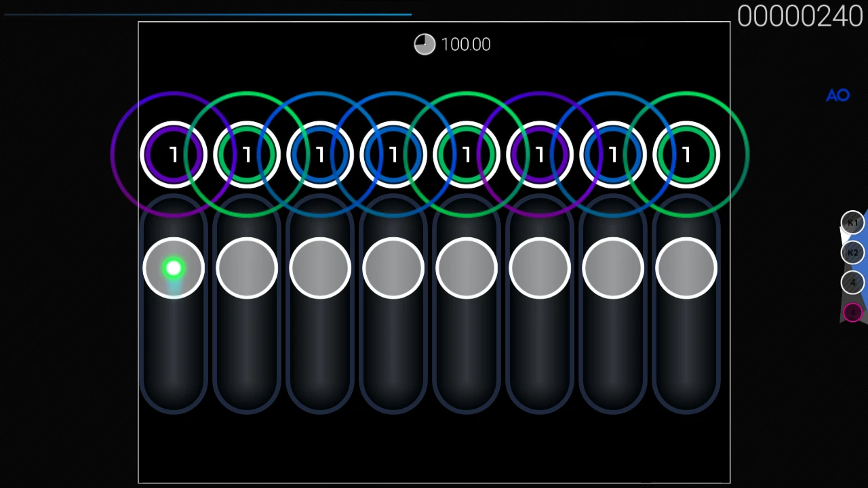Click the second gray slider circle from left
Screen dimensions: 868x488
tap(247, 269)
